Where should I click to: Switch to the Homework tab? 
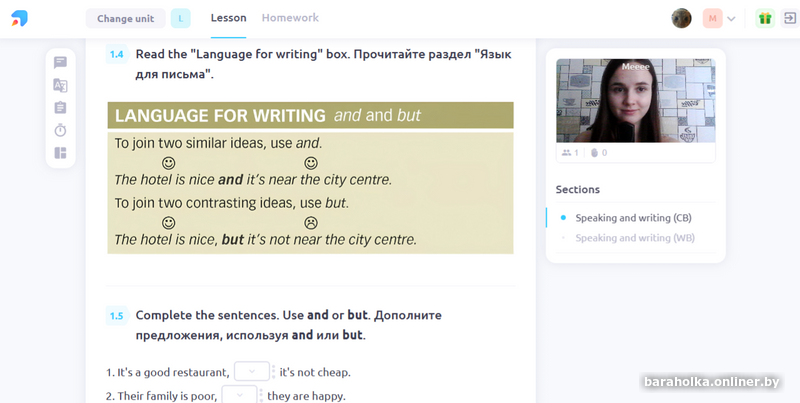[290, 18]
